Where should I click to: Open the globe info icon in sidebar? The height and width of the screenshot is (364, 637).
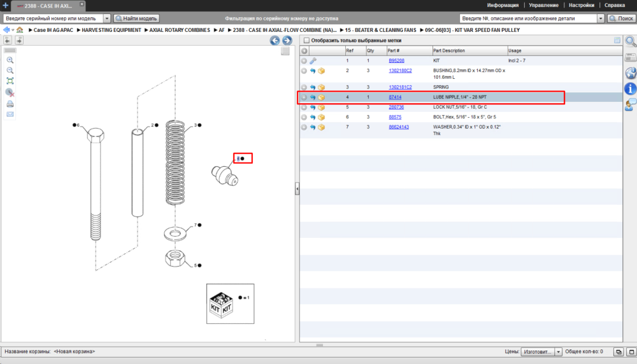tap(630, 73)
